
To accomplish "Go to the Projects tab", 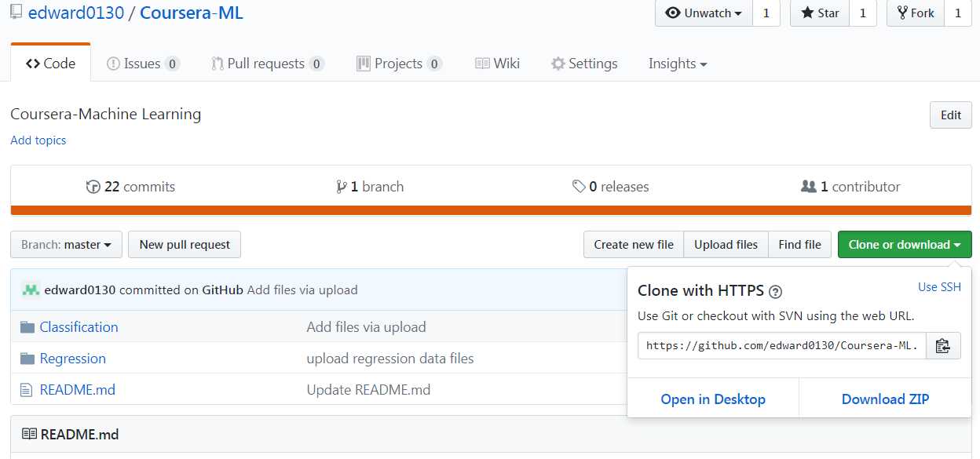I will (399, 64).
